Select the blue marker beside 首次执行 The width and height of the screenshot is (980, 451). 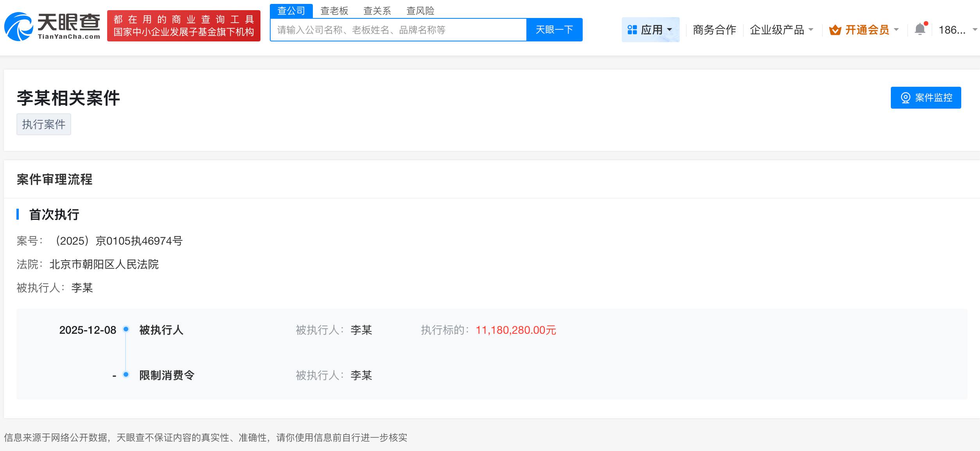pyautogui.click(x=18, y=214)
